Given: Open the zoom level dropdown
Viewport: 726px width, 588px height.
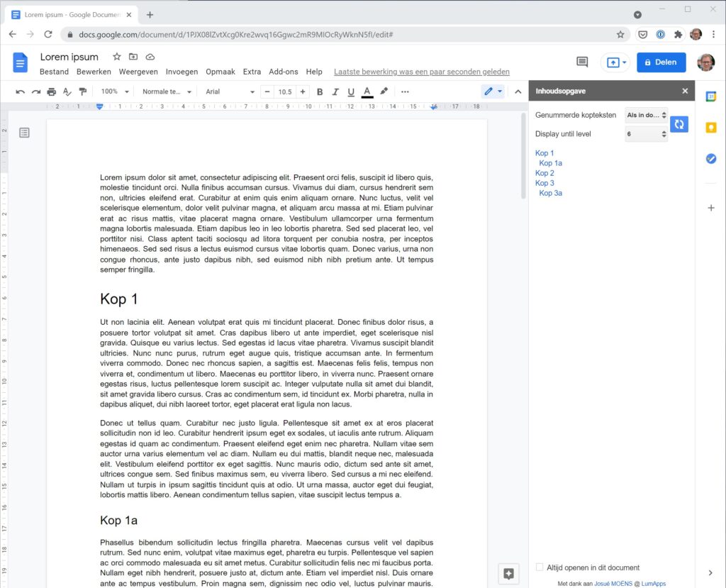Looking at the screenshot, I should [x=115, y=91].
